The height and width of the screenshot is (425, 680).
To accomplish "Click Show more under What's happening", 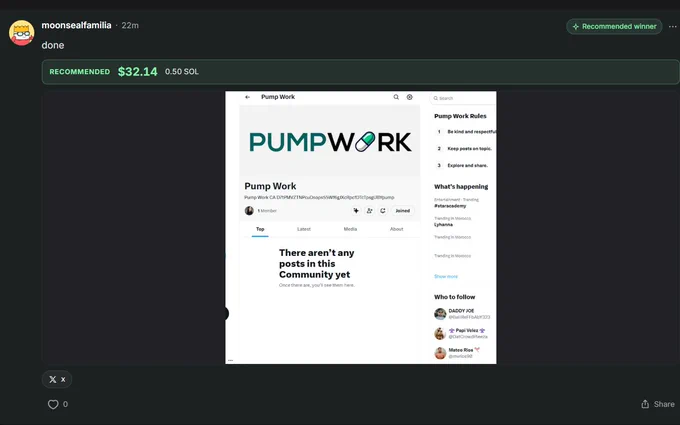I will point(446,276).
